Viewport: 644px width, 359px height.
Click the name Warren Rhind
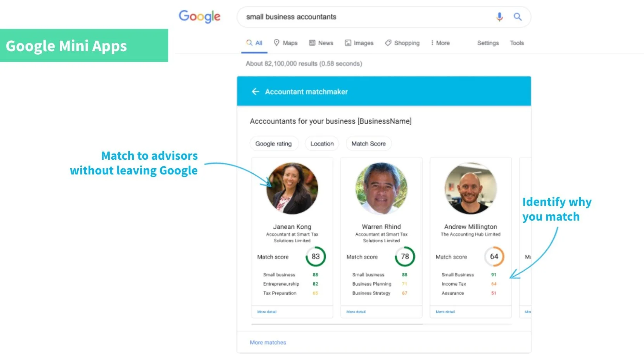pos(382,227)
